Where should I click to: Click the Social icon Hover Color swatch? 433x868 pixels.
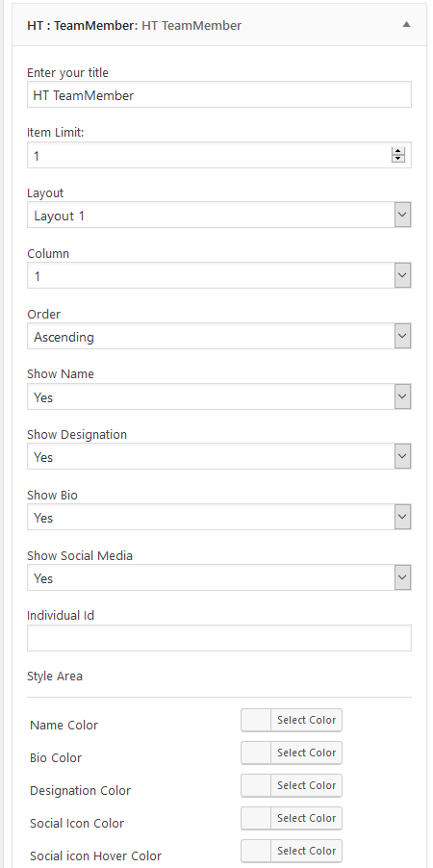tap(256, 851)
